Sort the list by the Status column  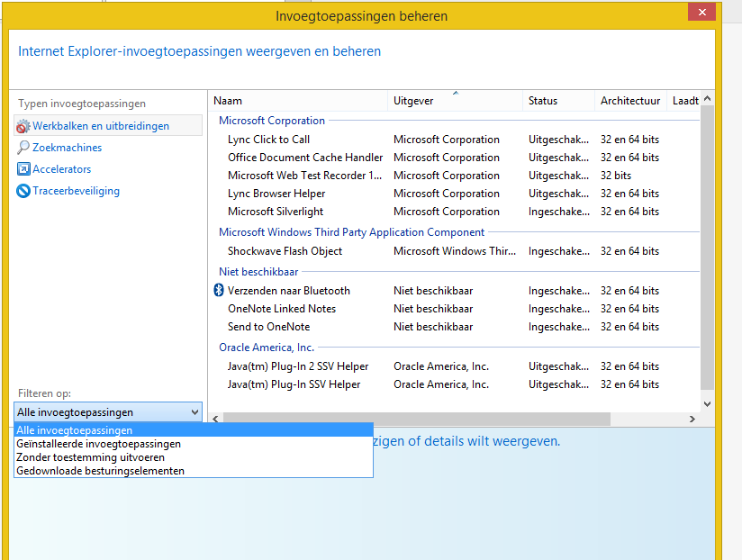[x=558, y=101]
